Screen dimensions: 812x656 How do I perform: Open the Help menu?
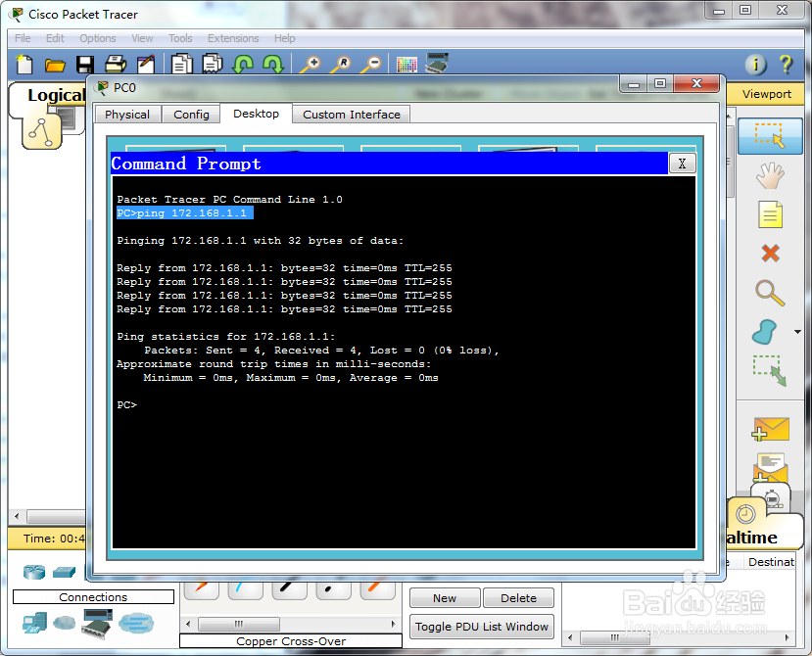coord(284,38)
